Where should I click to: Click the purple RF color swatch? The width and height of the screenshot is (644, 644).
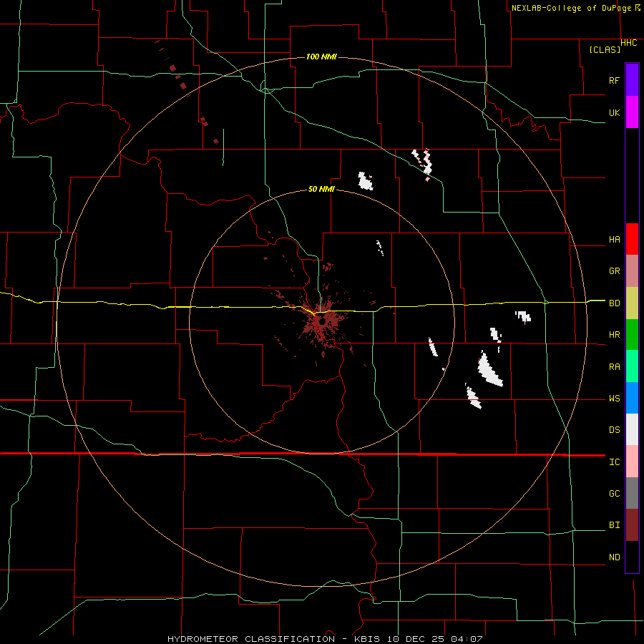pos(632,80)
